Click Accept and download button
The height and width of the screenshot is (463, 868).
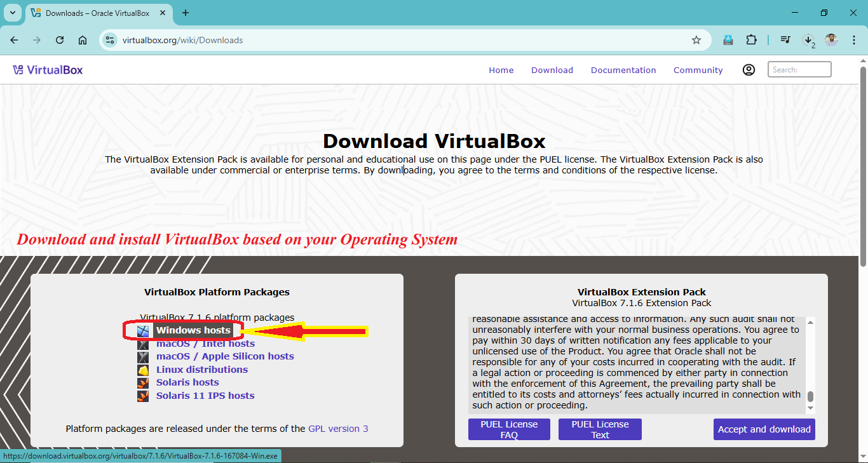pyautogui.click(x=764, y=429)
